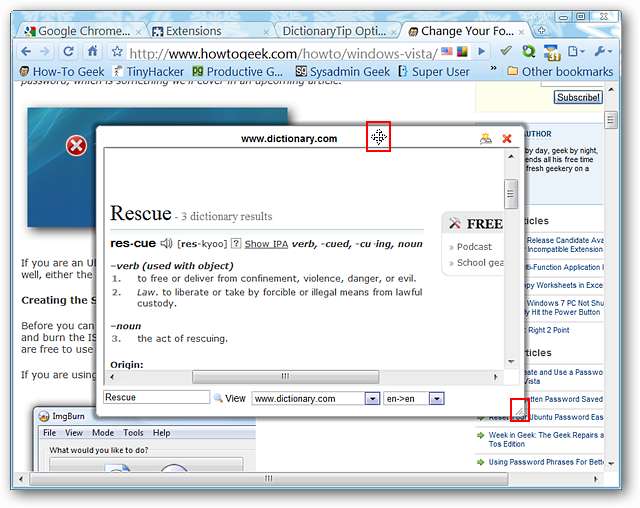Click the School gear link

480,263
